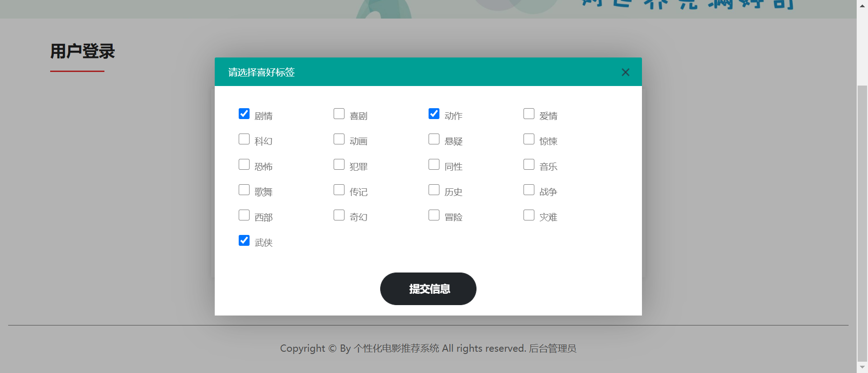Uncheck the 动作 (Action) preference
Image resolution: width=868 pixels, height=373 pixels.
click(434, 114)
